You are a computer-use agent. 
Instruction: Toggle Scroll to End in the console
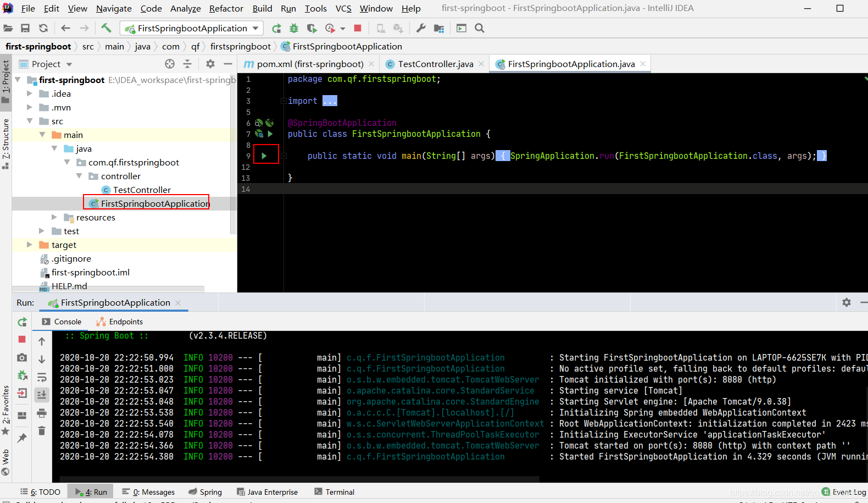point(42,395)
